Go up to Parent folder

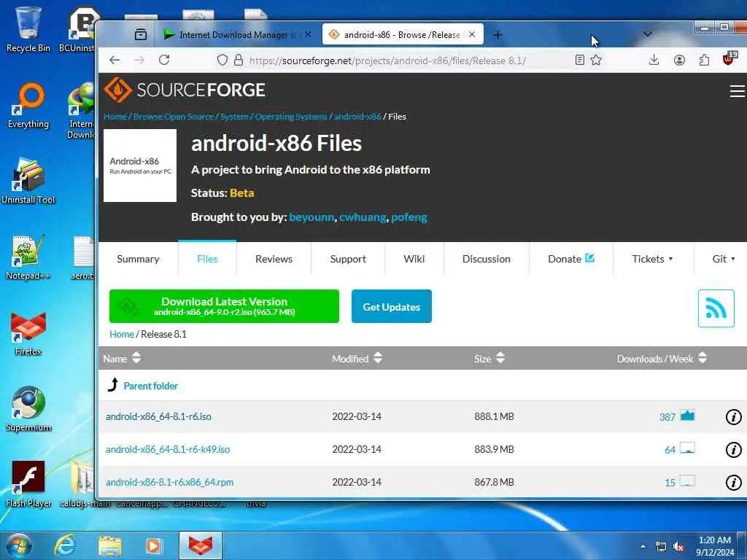150,386
